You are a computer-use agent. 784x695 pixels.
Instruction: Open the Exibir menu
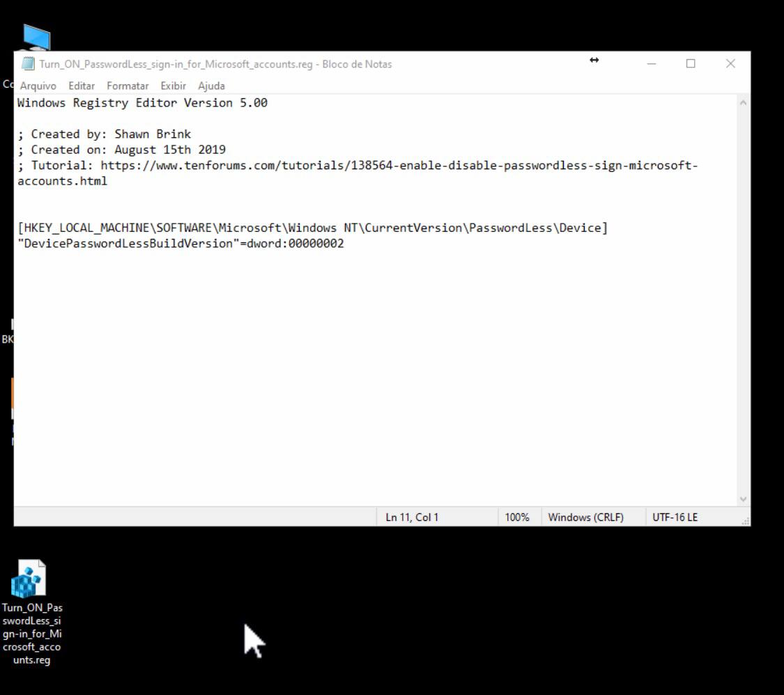173,86
